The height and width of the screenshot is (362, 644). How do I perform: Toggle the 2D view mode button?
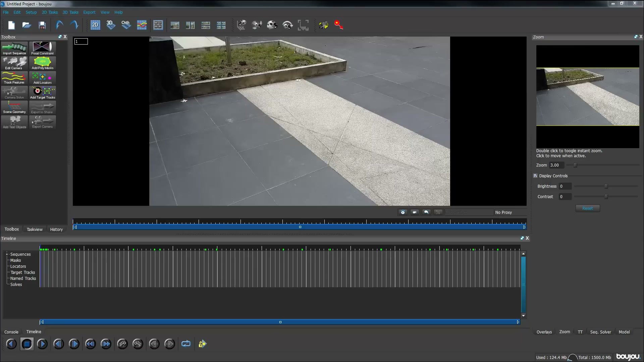(95, 25)
